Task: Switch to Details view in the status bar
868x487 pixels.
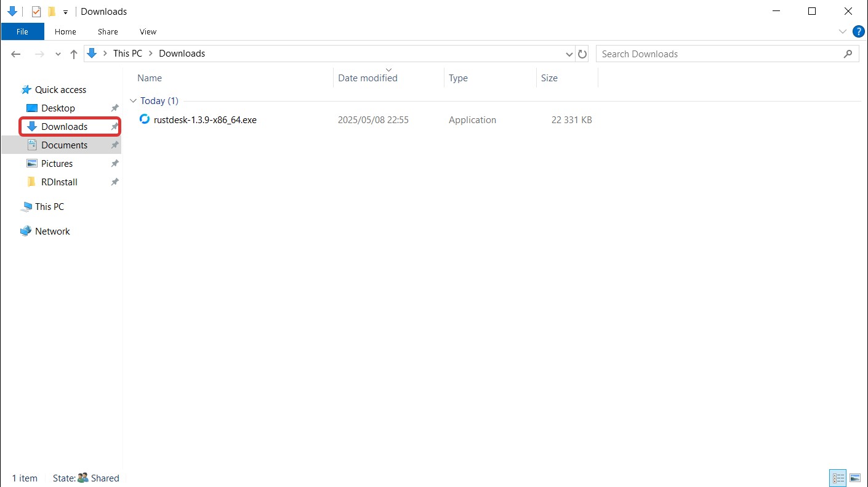Action: pyautogui.click(x=837, y=478)
